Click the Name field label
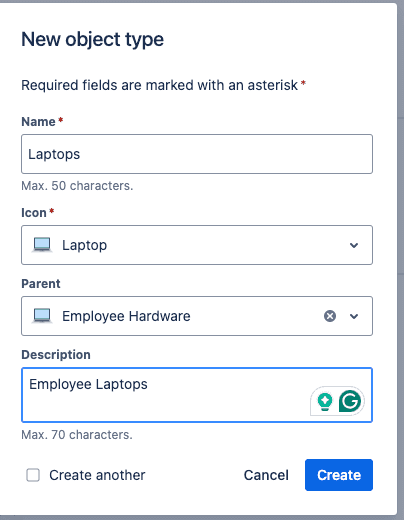Viewport: 404px width, 520px height. point(38,122)
